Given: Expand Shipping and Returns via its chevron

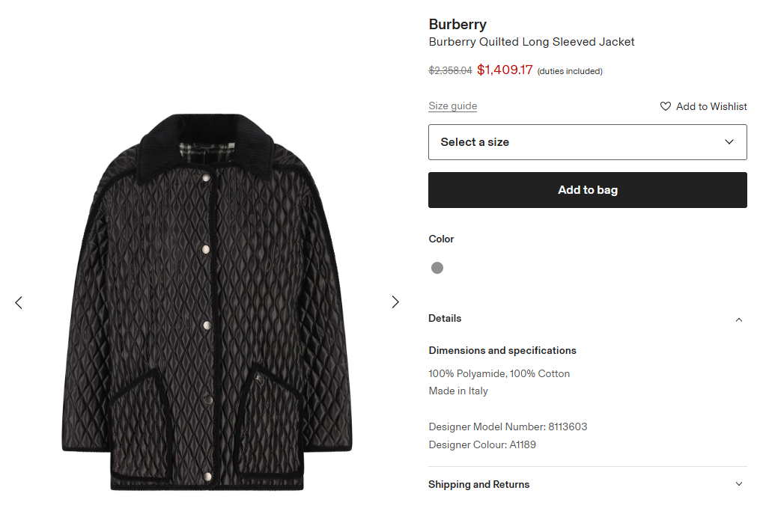Looking at the screenshot, I should (x=739, y=484).
